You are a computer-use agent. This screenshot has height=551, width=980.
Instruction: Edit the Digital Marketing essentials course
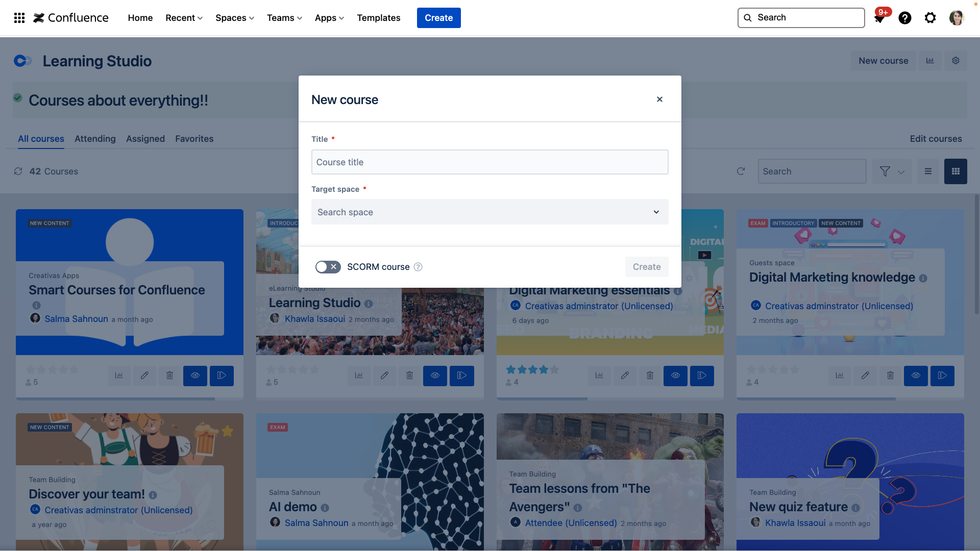click(x=625, y=375)
